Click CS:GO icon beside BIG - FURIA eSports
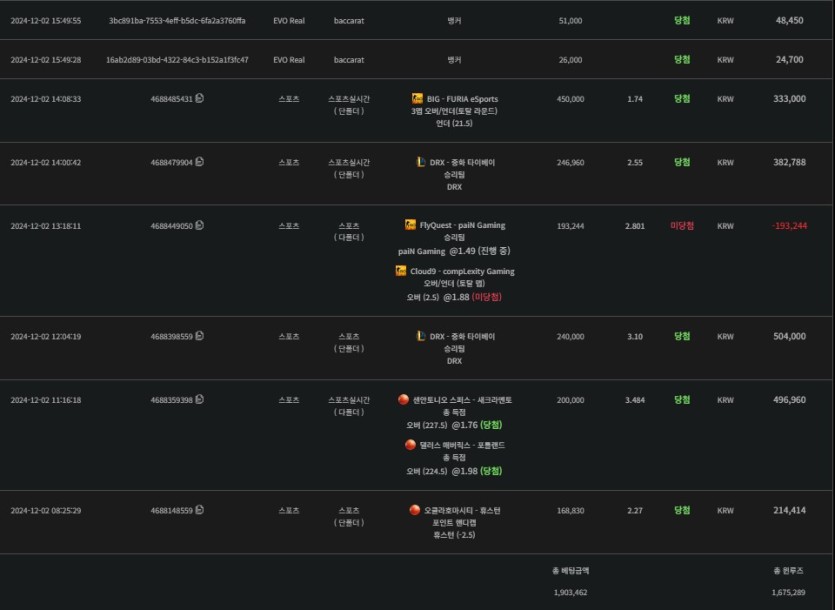This screenshot has height=610, width=835. click(417, 99)
